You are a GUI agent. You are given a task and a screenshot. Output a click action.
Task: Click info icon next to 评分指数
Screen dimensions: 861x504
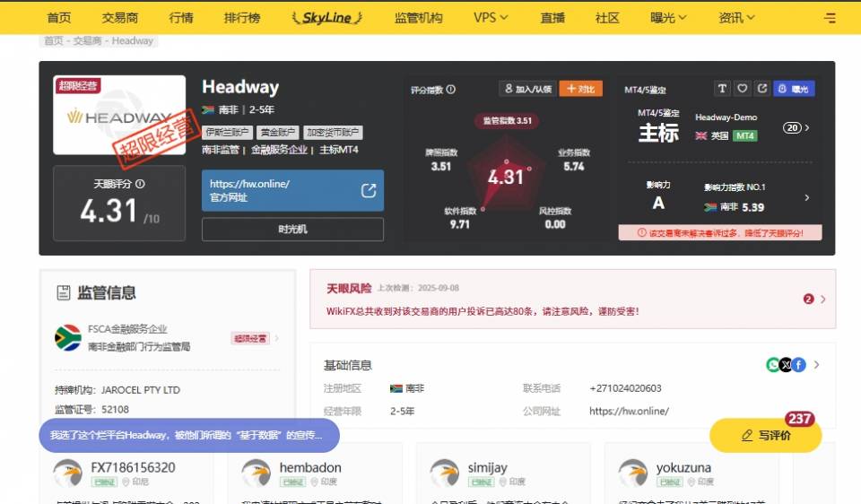(451, 90)
